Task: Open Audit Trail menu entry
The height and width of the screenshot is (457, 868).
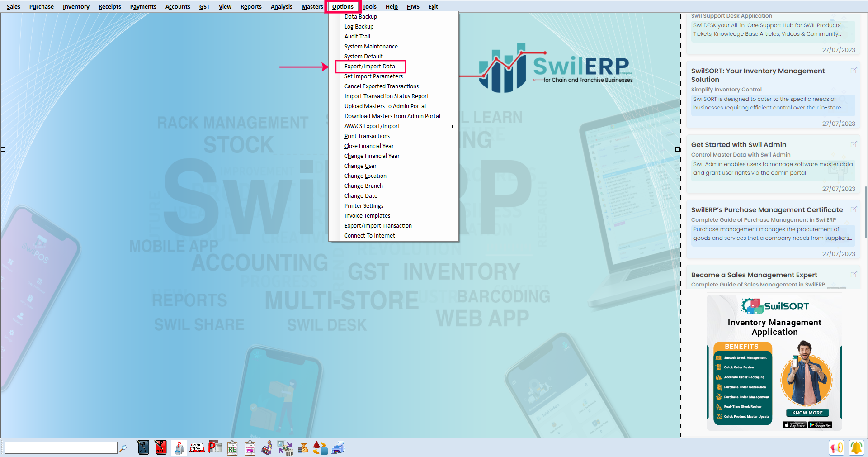Action: point(357,37)
